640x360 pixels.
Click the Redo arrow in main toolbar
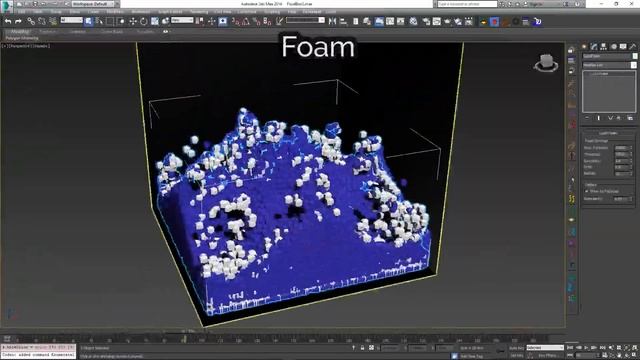click(x=18, y=21)
